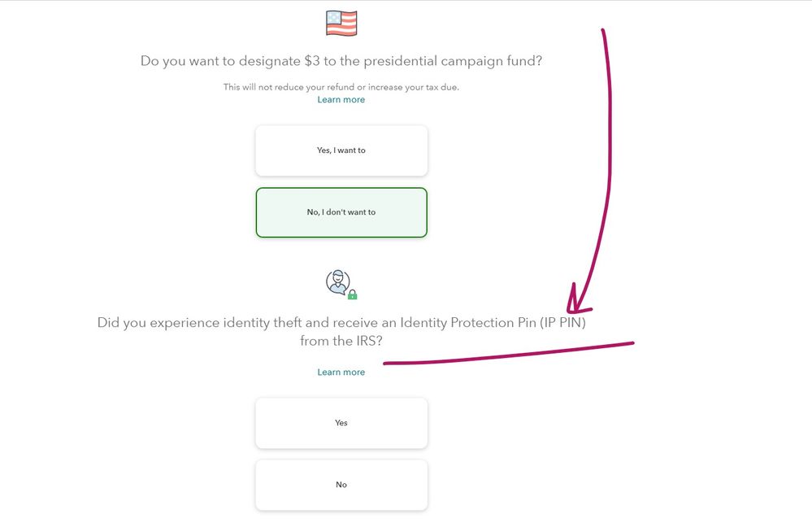Choose 'Yes, I want to' donate $3
Viewport: 812px width, 523px height.
point(341,150)
